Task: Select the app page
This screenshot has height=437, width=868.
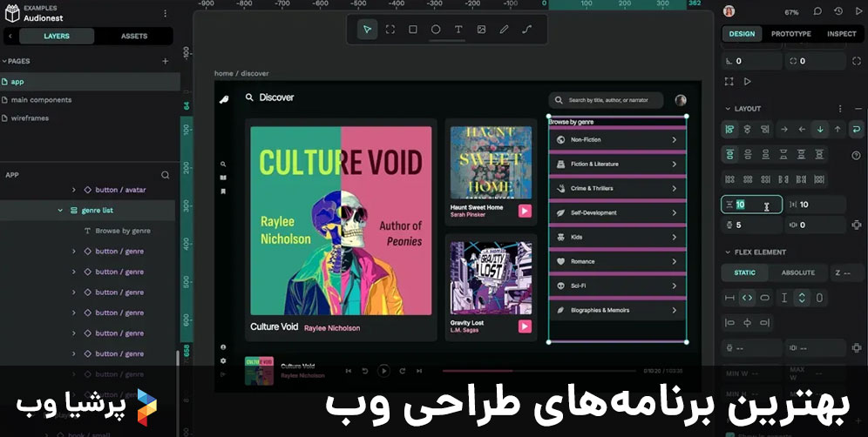Action: [90, 81]
